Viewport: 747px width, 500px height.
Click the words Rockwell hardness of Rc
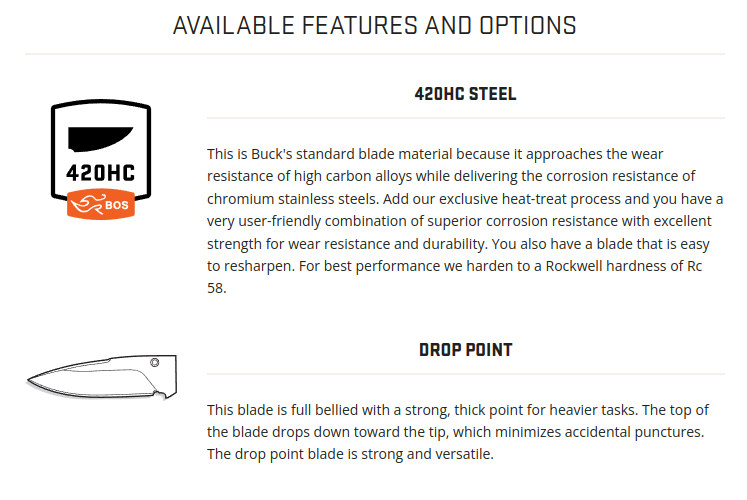[624, 266]
